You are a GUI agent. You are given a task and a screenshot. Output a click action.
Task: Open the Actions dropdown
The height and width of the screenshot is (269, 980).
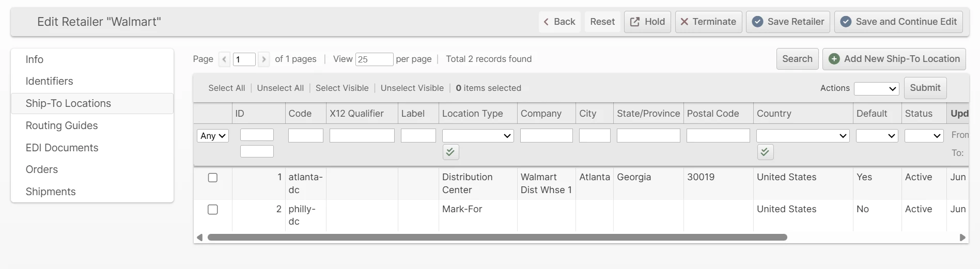coord(877,89)
